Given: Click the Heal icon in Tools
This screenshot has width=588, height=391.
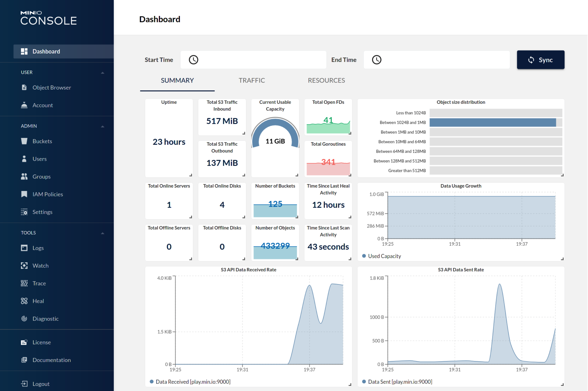Looking at the screenshot, I should tap(24, 301).
